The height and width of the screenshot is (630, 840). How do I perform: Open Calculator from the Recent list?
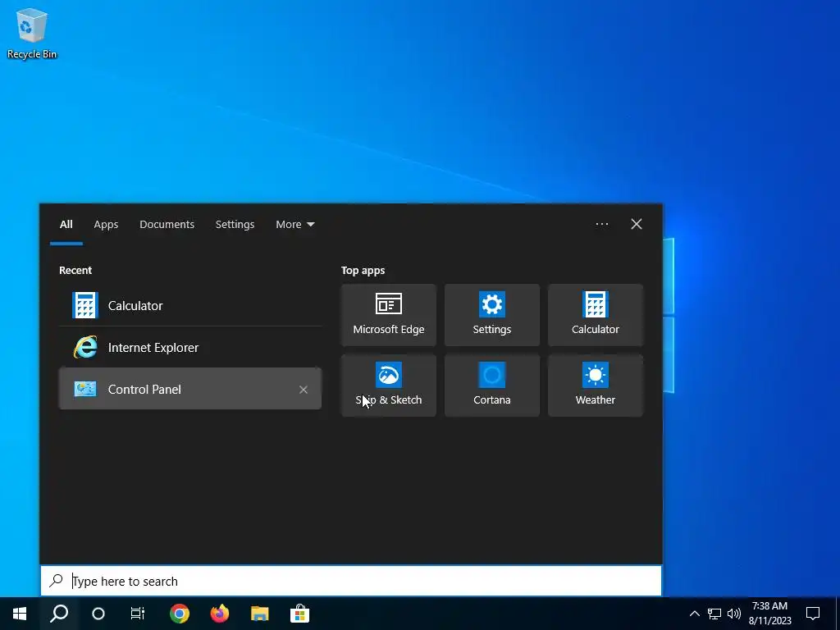click(190, 305)
